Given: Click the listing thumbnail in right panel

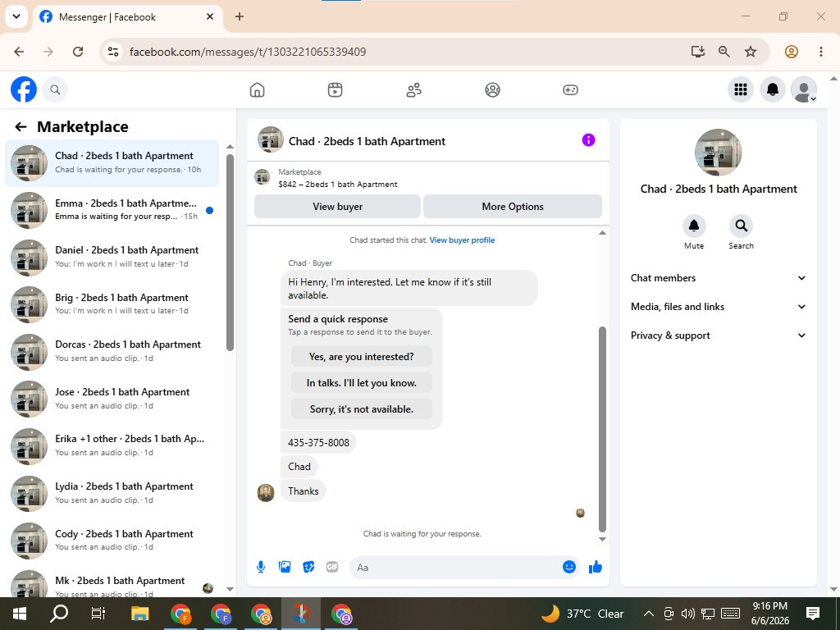Looking at the screenshot, I should pos(718,152).
